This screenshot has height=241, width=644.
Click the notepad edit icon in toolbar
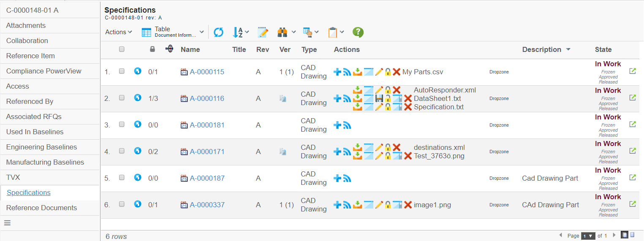[263, 32]
